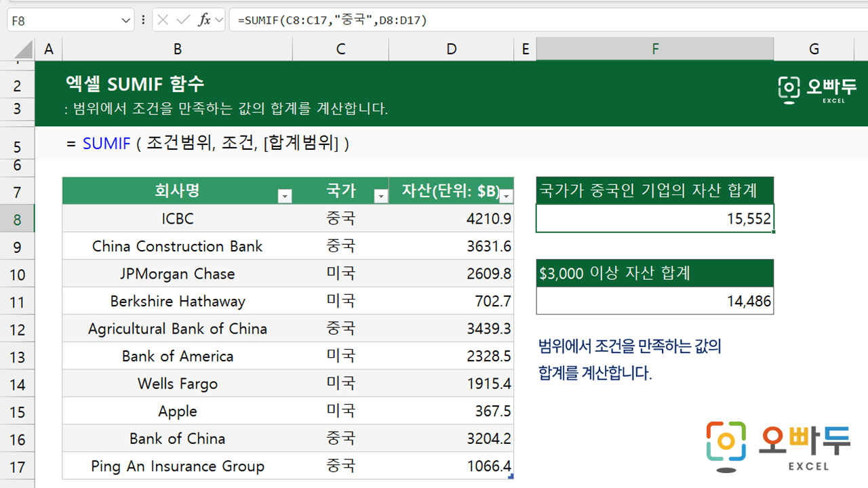Open Insert Function with the fx icon
This screenshot has height=488, width=868.
[204, 20]
